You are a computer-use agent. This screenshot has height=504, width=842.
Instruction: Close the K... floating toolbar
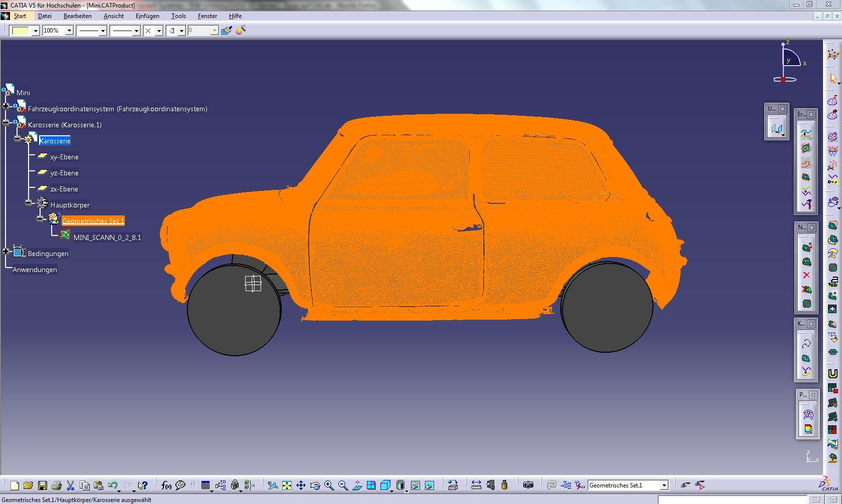(x=811, y=324)
